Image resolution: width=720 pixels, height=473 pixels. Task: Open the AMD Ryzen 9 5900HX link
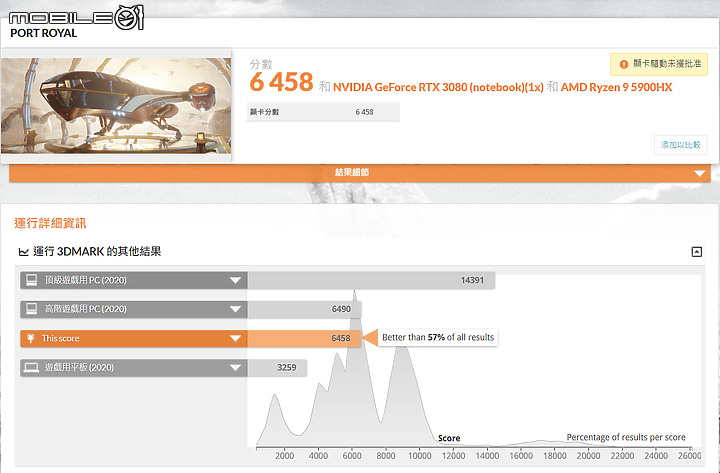point(616,87)
